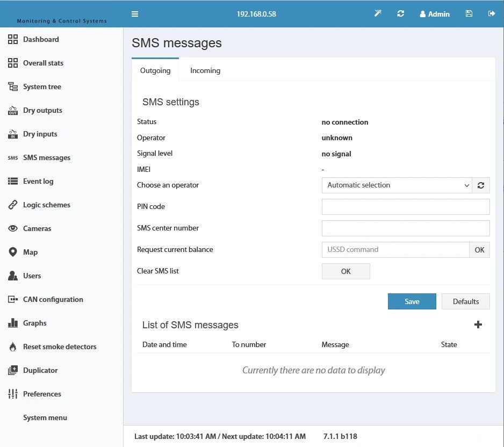504x447 pixels.
Task: Open Dashboard from the sidebar
Action: click(x=41, y=39)
